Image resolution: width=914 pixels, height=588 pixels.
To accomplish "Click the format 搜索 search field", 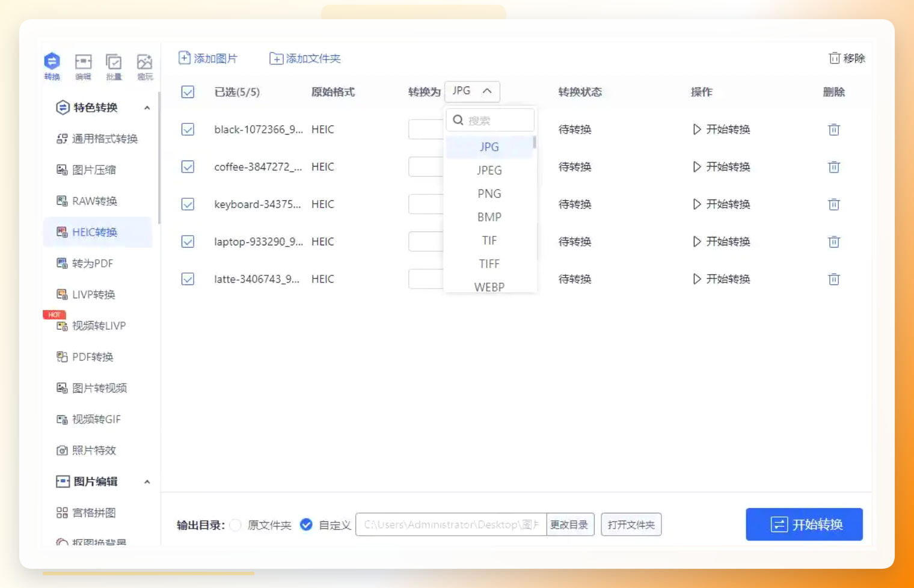I will [x=490, y=120].
